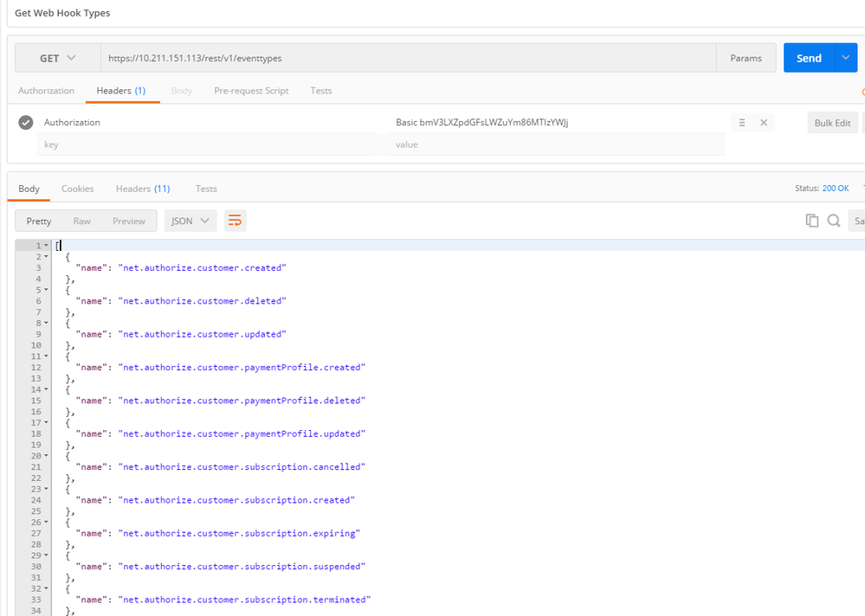Click the request URL field
Viewport: 865px width, 616px height.
tap(346, 57)
